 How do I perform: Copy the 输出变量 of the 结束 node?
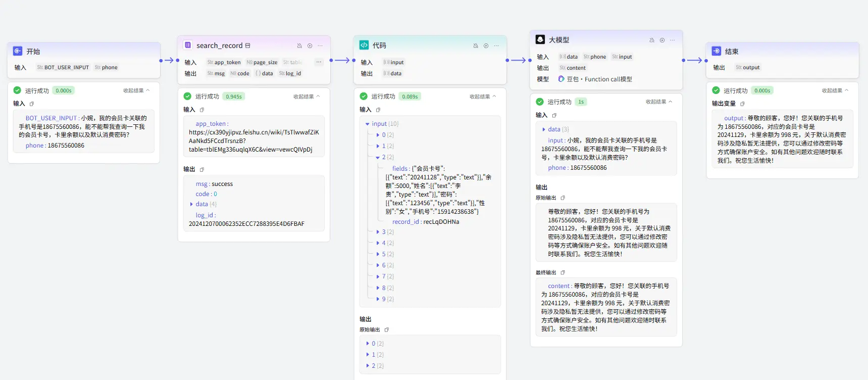742,104
